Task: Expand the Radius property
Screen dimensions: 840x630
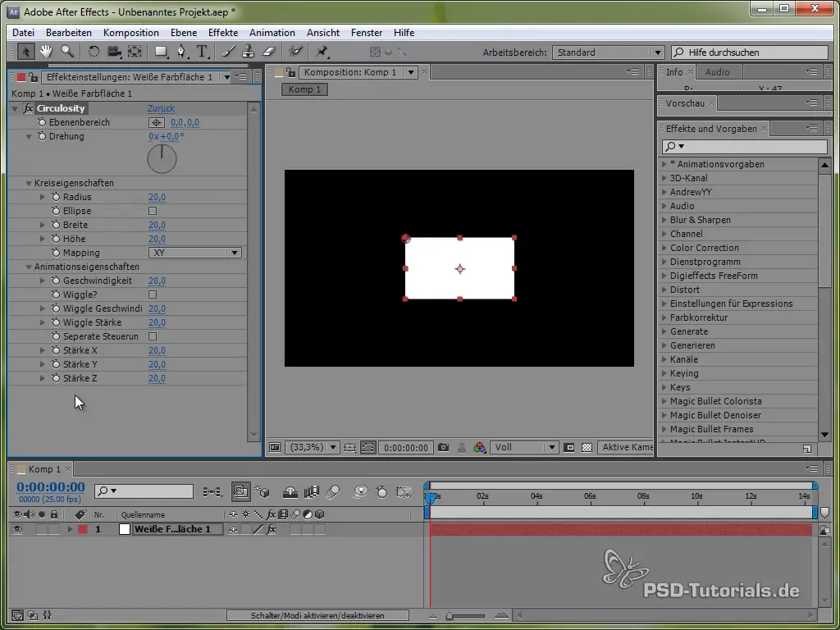Action: pyautogui.click(x=43, y=197)
